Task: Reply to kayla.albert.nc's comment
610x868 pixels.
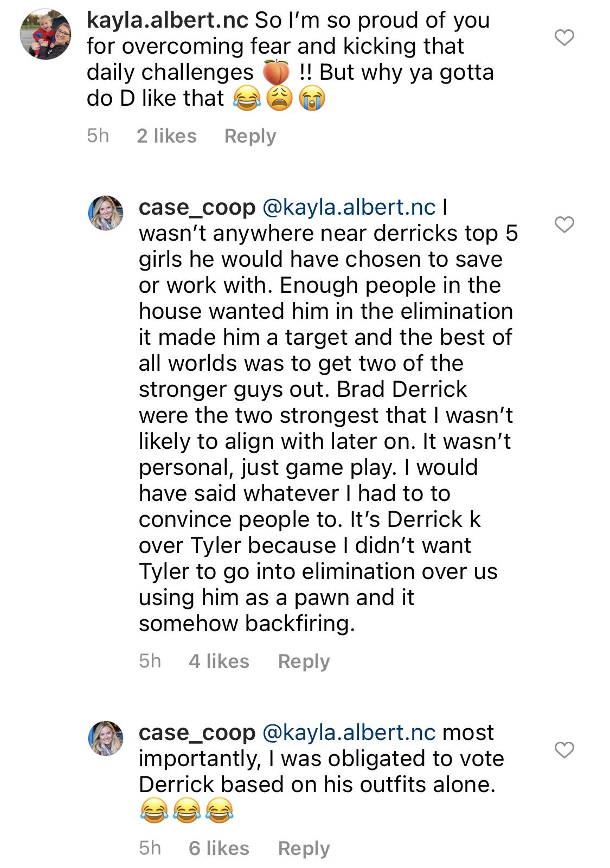Action: (251, 136)
